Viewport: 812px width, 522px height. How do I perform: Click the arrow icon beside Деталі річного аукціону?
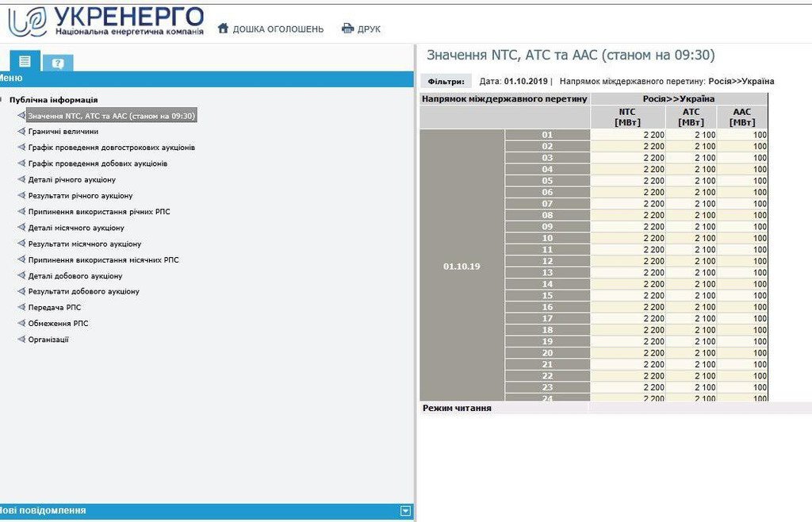coord(21,180)
